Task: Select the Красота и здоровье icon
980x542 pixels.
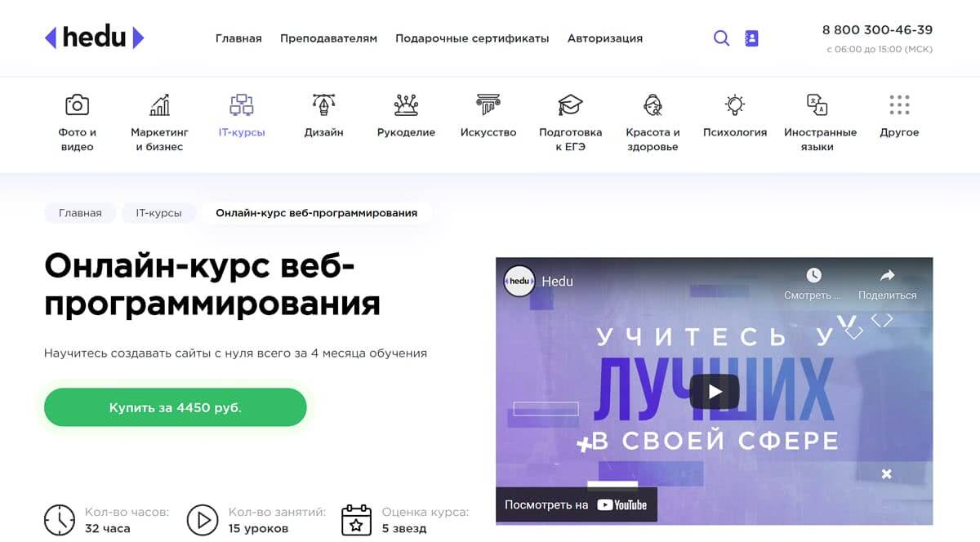Action: pos(653,104)
